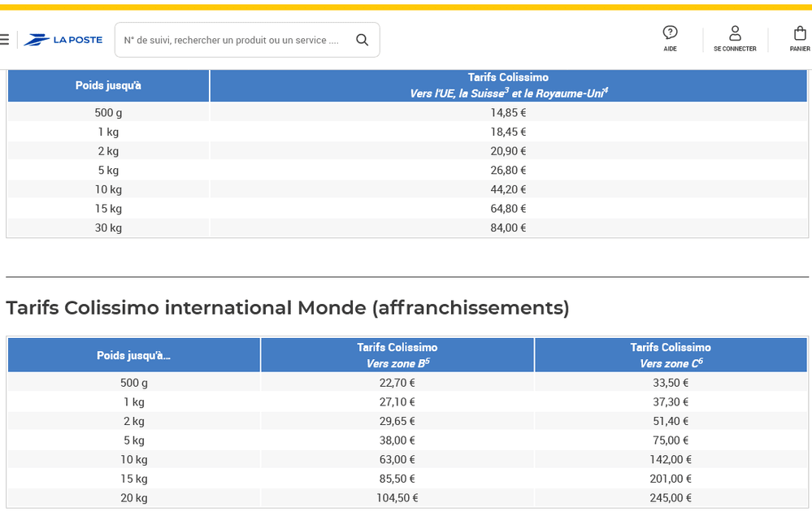
Task: Select the 44,20 € price cell
Action: (x=508, y=189)
